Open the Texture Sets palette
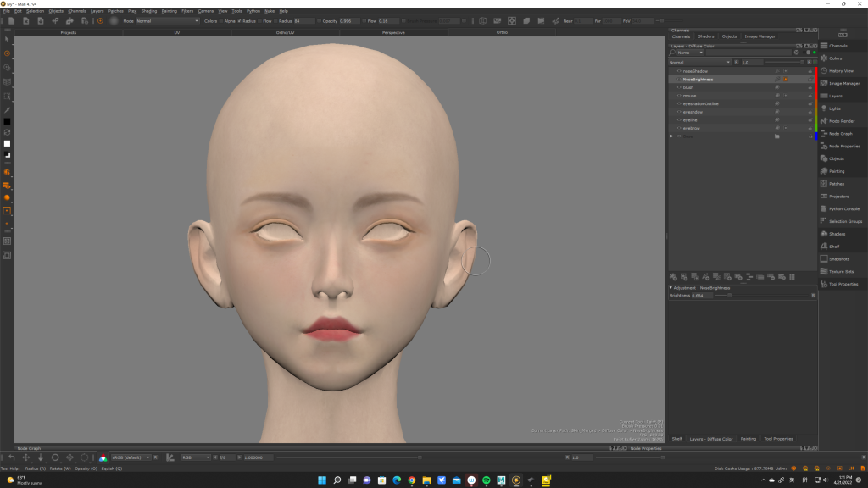 point(841,271)
